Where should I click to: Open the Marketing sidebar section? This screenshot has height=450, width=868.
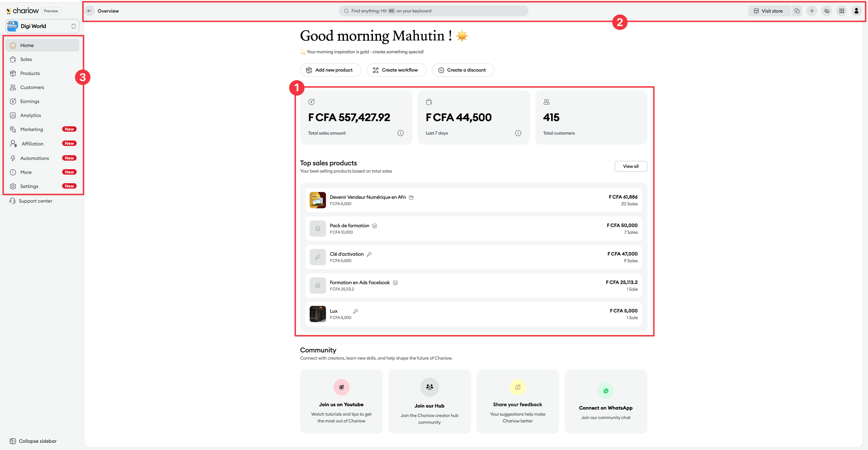[32, 129]
